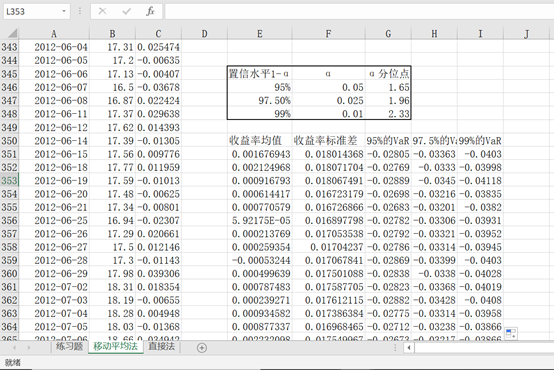This screenshot has width=554, height=370.
Task: Select the cell with value 2.33
Action: [x=388, y=114]
